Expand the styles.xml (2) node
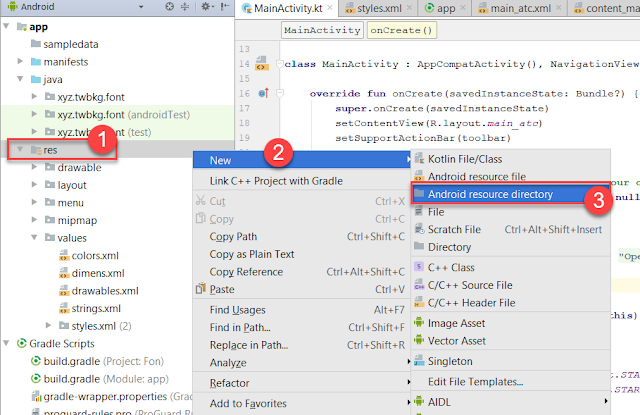The width and height of the screenshot is (640, 415). pos(49,326)
